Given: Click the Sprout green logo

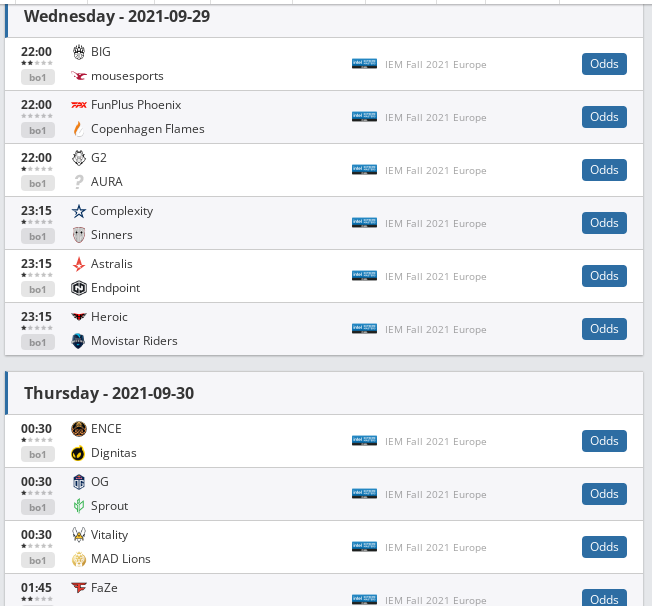Looking at the screenshot, I should pos(79,506).
